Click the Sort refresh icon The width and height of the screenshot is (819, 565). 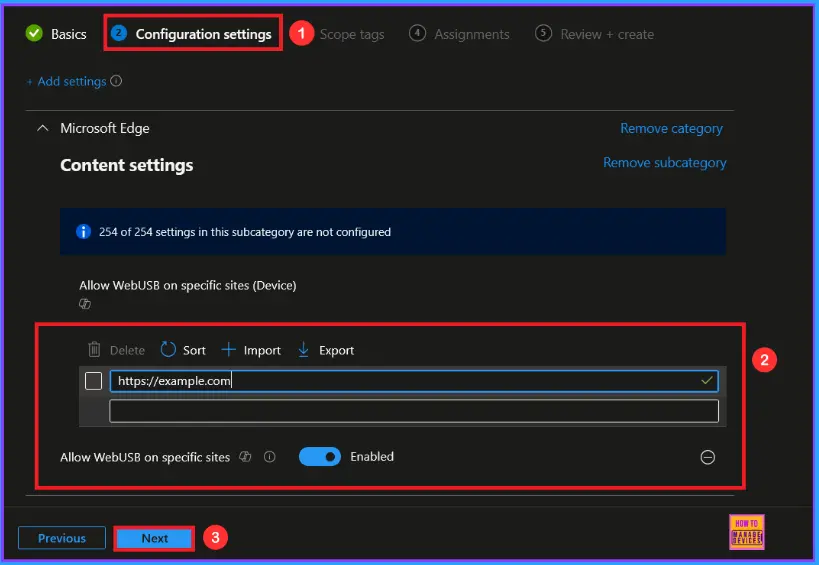(x=168, y=349)
